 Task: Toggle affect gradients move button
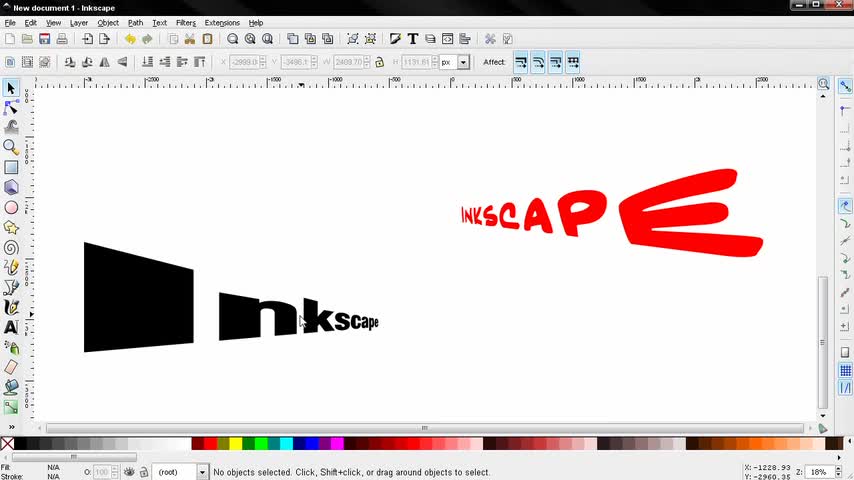[556, 62]
